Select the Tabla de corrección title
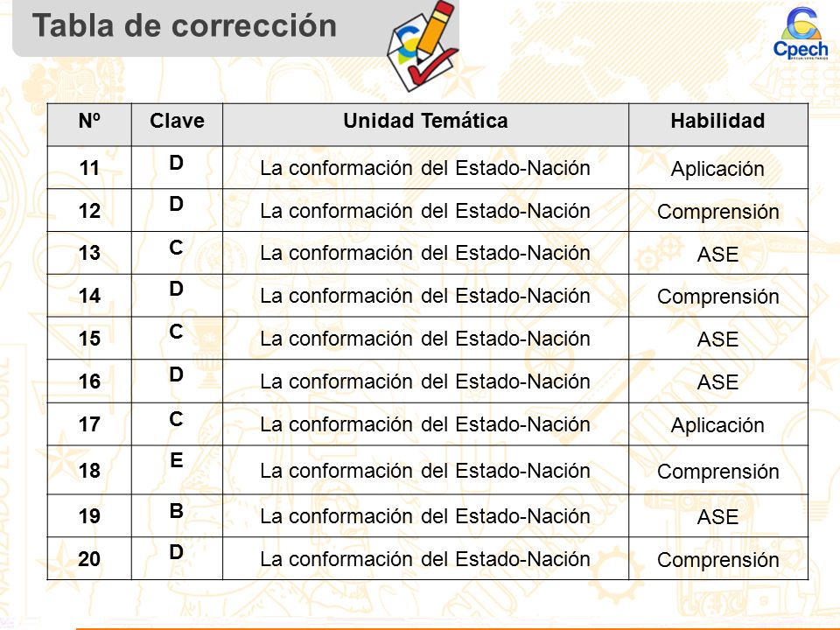 point(185,25)
